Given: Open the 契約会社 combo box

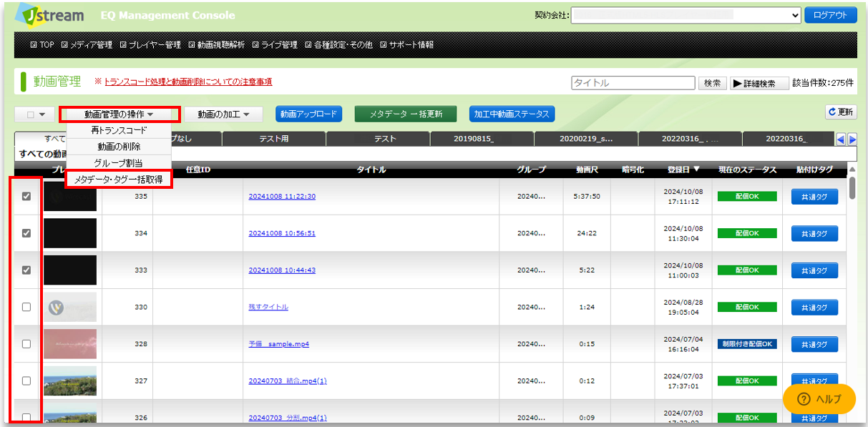Looking at the screenshot, I should (686, 15).
